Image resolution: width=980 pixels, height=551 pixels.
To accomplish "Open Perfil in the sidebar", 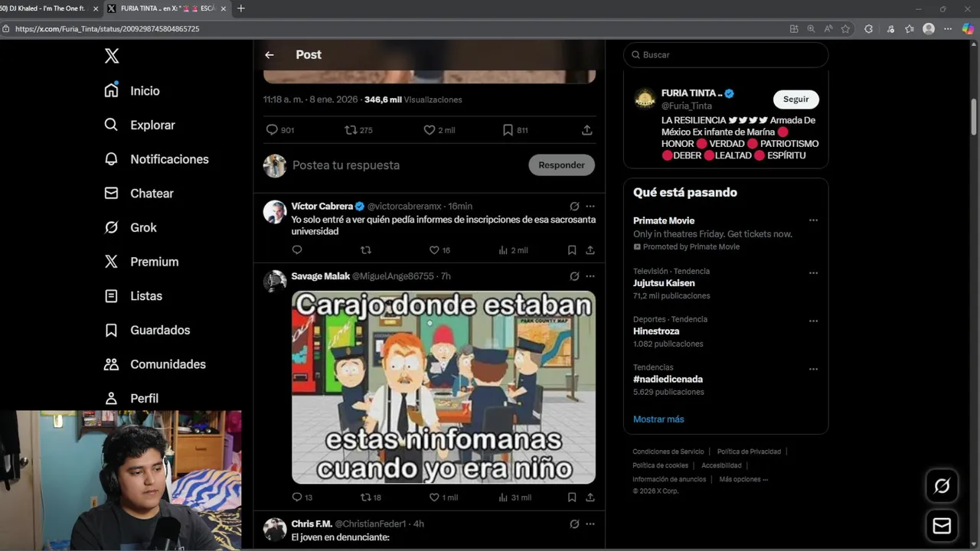I will 131,398.
